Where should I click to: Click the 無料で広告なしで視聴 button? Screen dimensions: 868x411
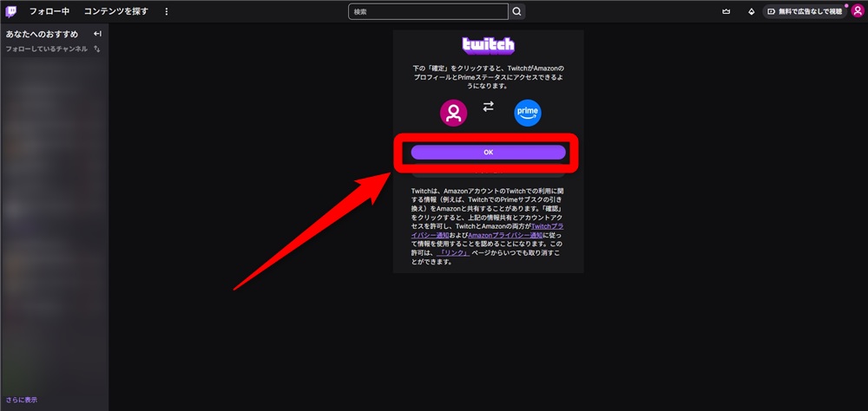point(805,11)
